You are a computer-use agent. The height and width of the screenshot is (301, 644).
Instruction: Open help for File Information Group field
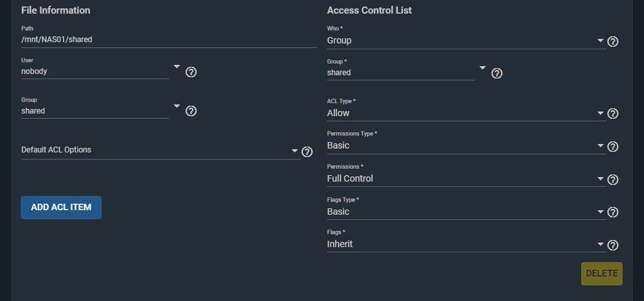191,111
